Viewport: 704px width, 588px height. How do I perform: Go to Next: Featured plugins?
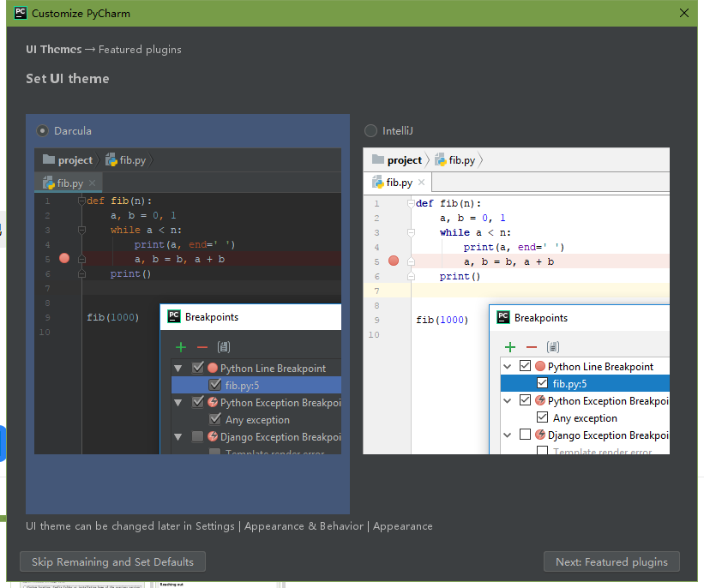pyautogui.click(x=611, y=561)
